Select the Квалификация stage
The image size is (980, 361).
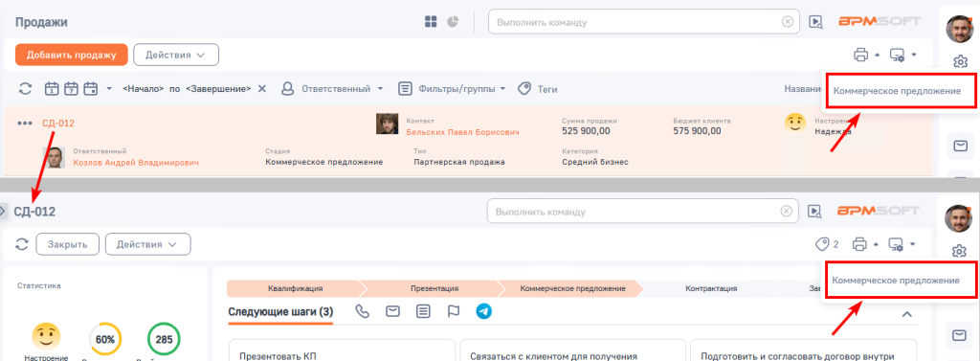point(295,288)
